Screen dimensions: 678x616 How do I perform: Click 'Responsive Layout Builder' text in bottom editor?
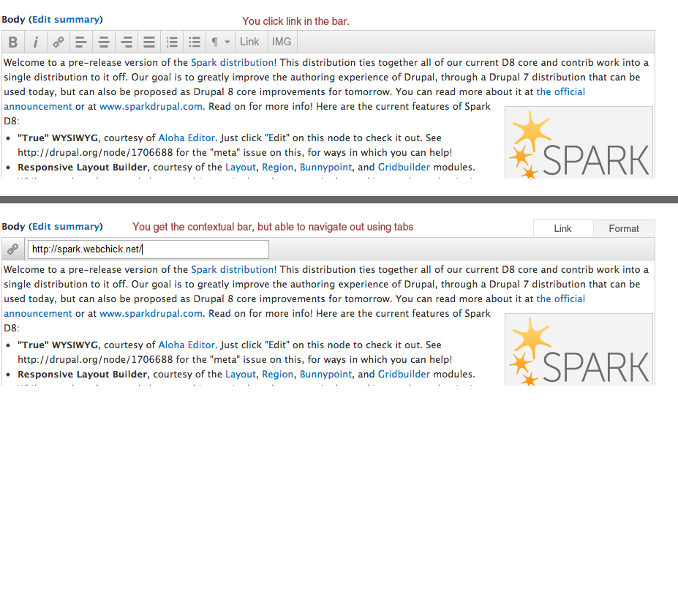click(x=82, y=375)
